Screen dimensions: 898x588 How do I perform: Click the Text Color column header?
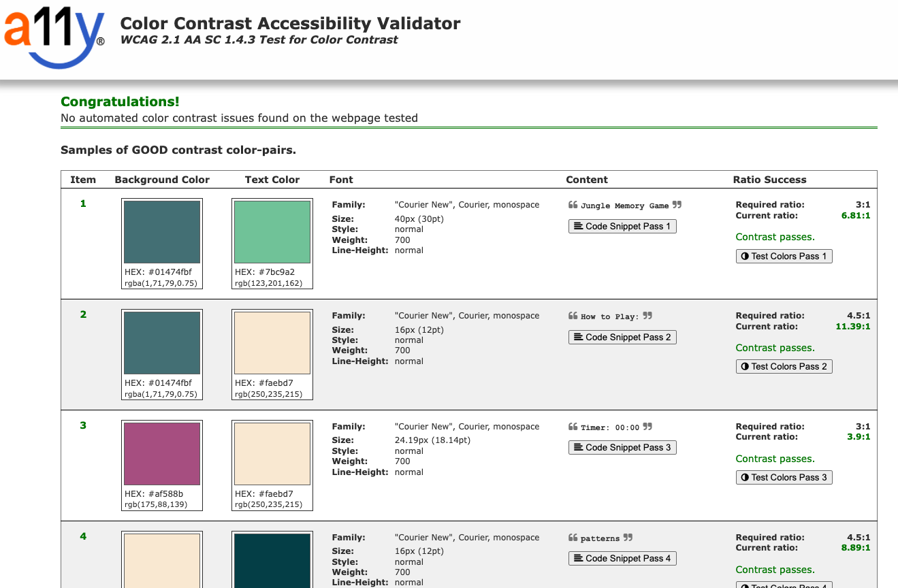click(x=272, y=180)
